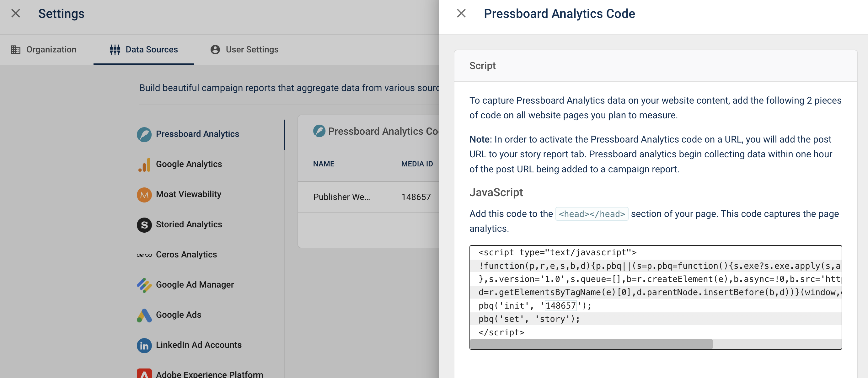This screenshot has width=868, height=378.
Task: Select Pressboard Analytics data source
Action: click(197, 134)
